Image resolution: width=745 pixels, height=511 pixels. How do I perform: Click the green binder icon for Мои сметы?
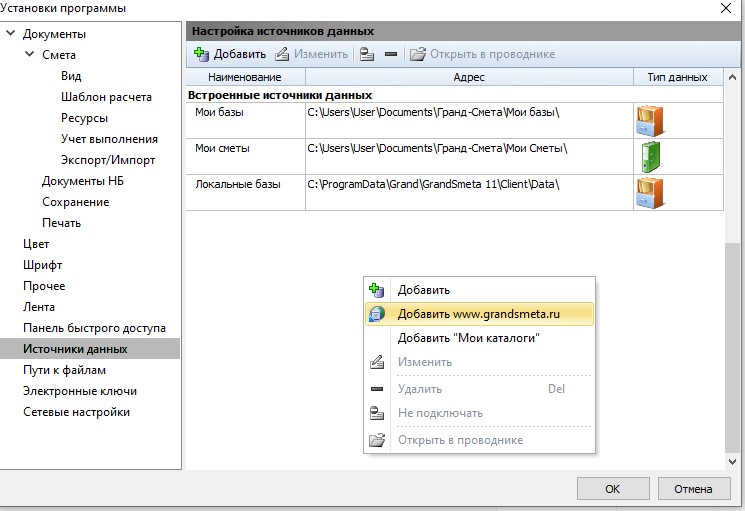pos(649,157)
